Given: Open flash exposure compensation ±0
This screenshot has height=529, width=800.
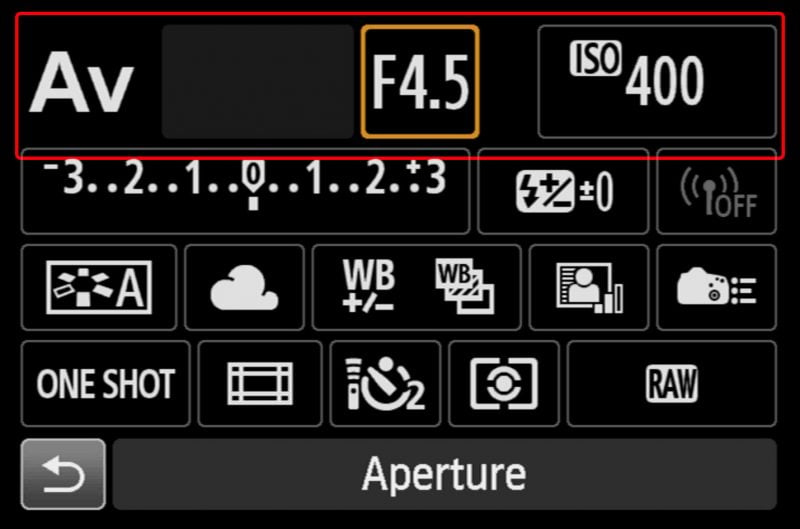Looking at the screenshot, I should [563, 191].
